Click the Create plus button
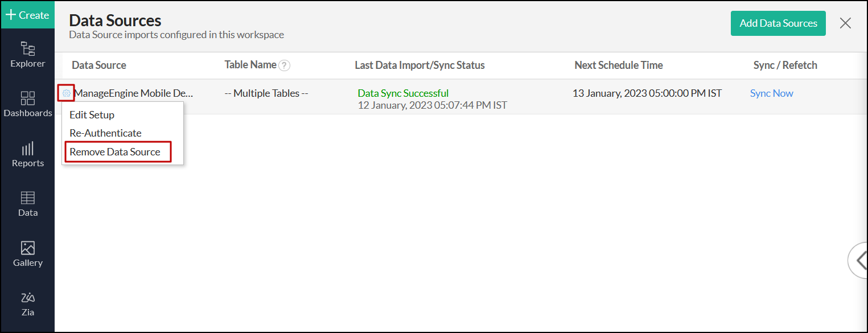This screenshot has width=868, height=333. click(x=27, y=15)
